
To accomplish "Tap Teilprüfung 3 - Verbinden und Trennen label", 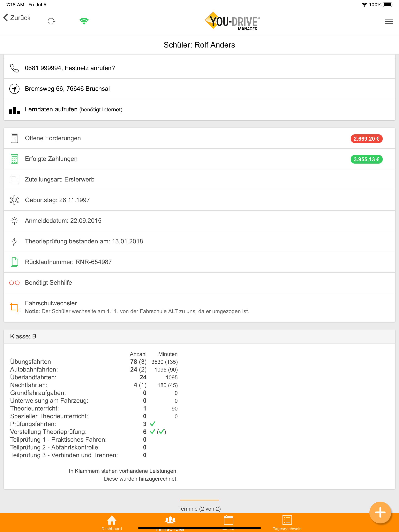I will coord(64,455).
